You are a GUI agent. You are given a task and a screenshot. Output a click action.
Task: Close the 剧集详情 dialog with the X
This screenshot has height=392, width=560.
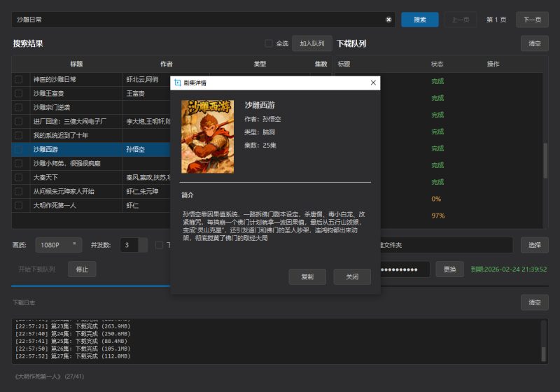pyautogui.click(x=373, y=83)
